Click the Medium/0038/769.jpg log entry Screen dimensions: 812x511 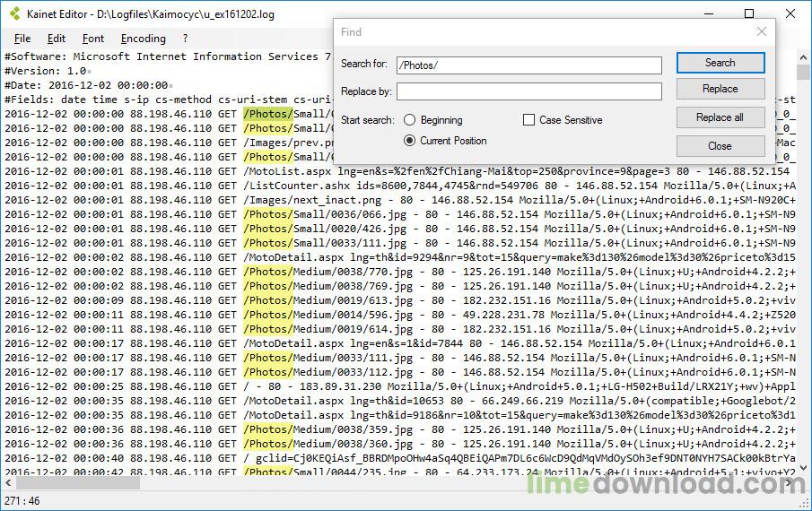coord(354,286)
